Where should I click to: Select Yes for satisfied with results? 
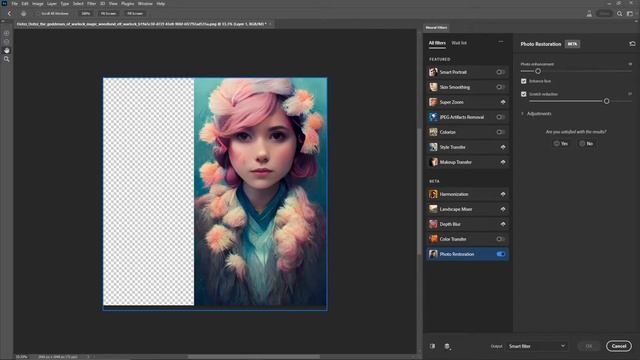click(561, 144)
